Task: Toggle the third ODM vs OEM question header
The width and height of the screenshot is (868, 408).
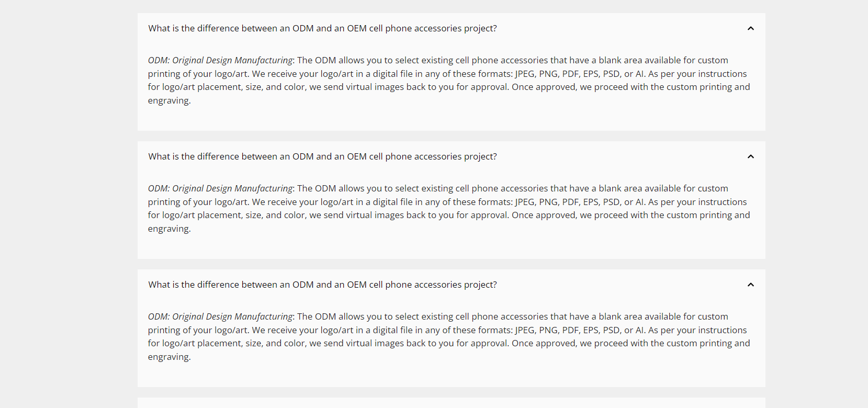Action: click(451, 285)
